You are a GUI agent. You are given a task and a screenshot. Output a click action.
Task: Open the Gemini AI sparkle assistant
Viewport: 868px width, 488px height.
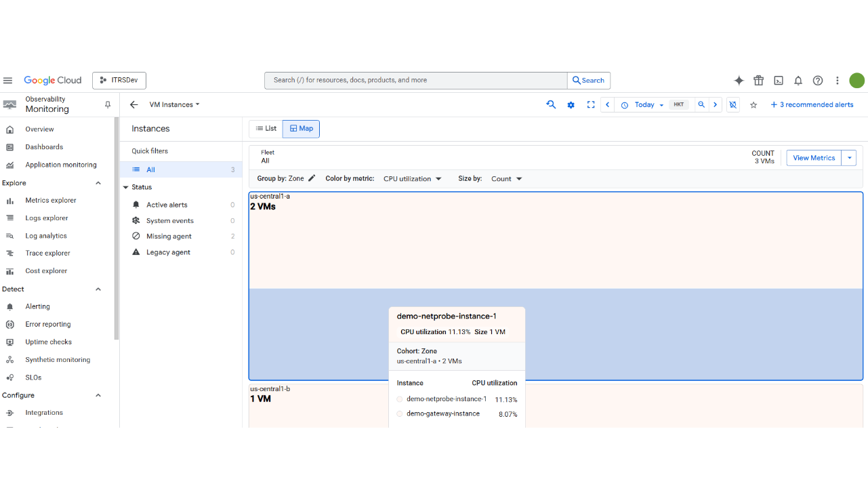(739, 81)
